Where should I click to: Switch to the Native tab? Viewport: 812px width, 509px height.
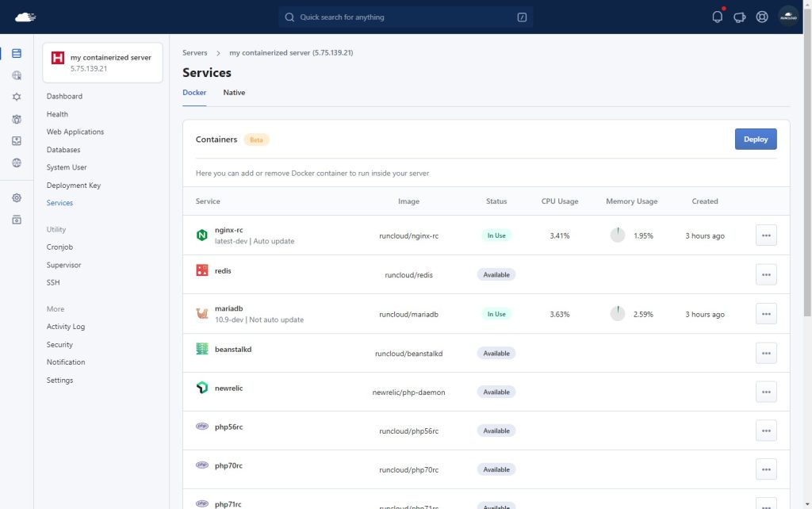pyautogui.click(x=234, y=93)
